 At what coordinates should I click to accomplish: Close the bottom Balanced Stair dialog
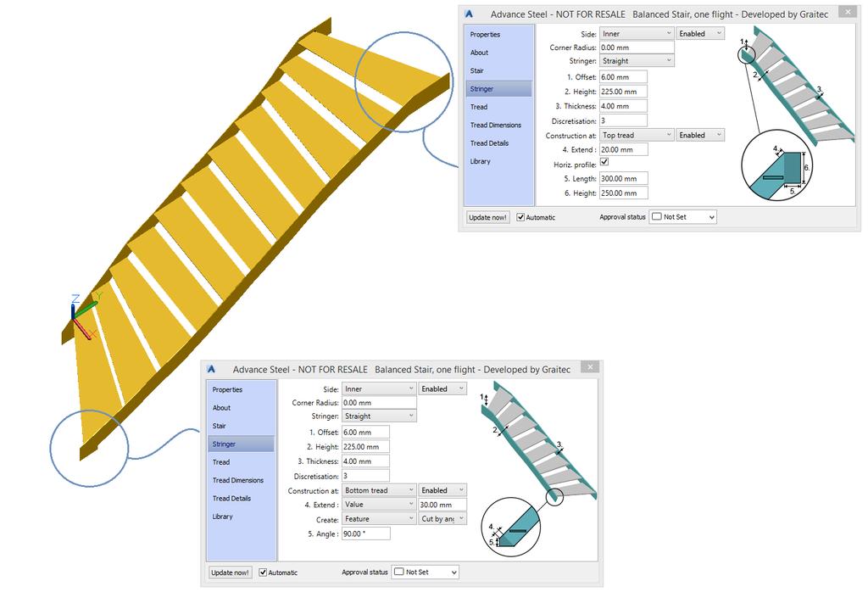click(590, 366)
